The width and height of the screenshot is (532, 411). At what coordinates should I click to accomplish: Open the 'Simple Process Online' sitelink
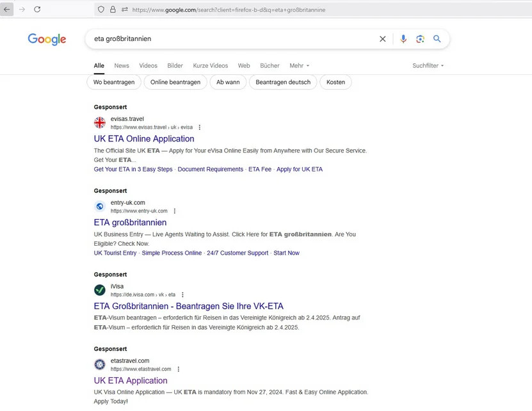(x=172, y=253)
